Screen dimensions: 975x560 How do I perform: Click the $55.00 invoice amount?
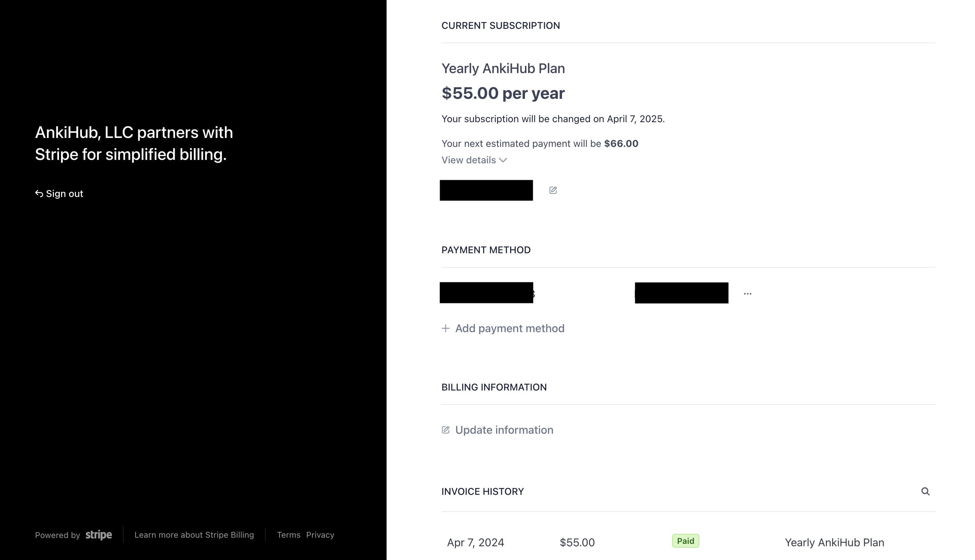pos(577,542)
